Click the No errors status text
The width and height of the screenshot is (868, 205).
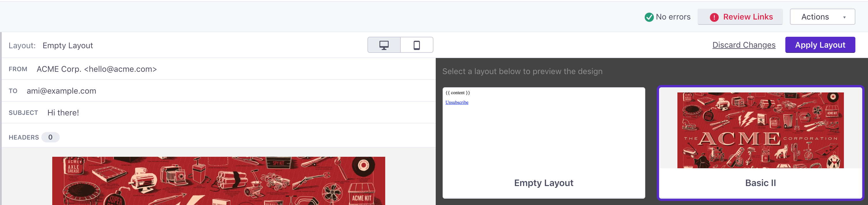[673, 17]
